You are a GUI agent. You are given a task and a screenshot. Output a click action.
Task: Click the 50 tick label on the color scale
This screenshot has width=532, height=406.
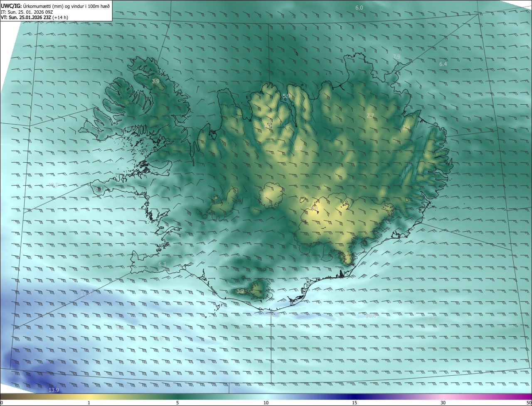tap(529, 403)
